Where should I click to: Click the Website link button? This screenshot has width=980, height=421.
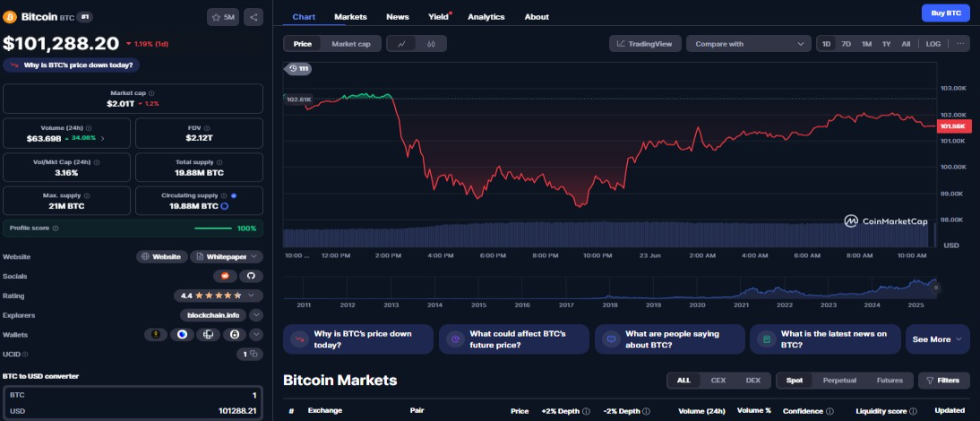click(x=162, y=257)
